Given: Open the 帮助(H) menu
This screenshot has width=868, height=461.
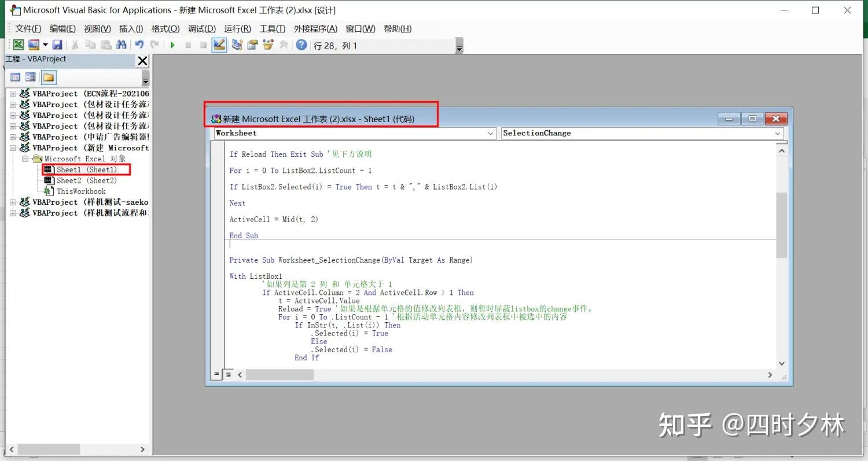Looking at the screenshot, I should [398, 28].
